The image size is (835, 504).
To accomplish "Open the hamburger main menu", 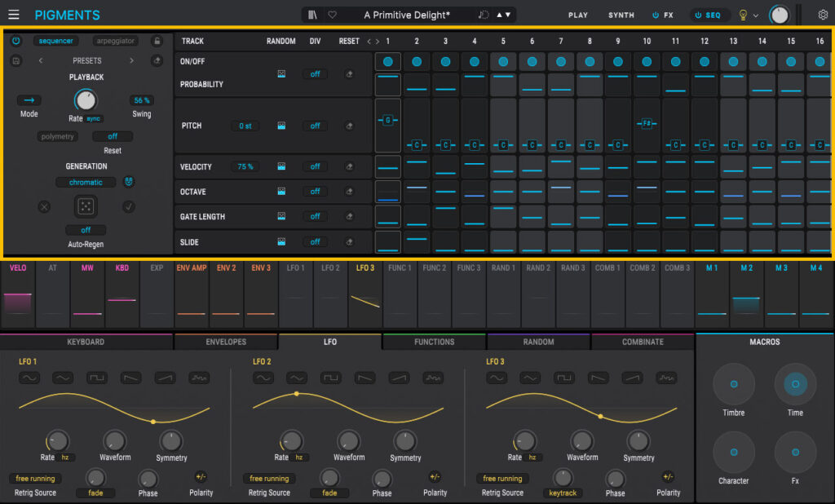I will click(14, 15).
